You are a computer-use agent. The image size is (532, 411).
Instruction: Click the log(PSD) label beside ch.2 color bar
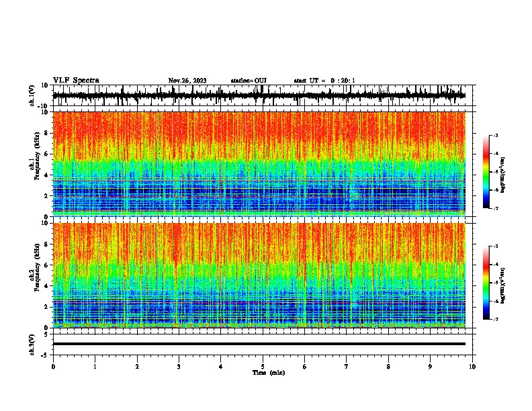pos(503,285)
